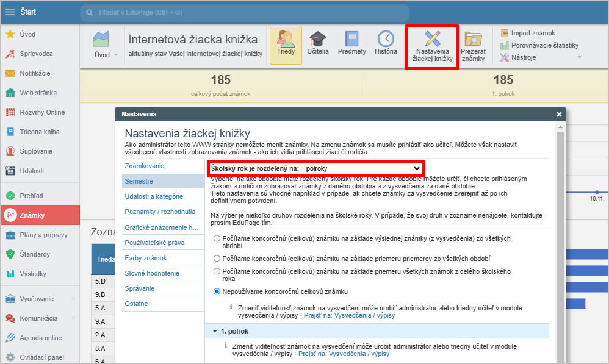Open the hamburger menu next to Štart
The width and height of the screenshot is (609, 364).
click(x=10, y=12)
